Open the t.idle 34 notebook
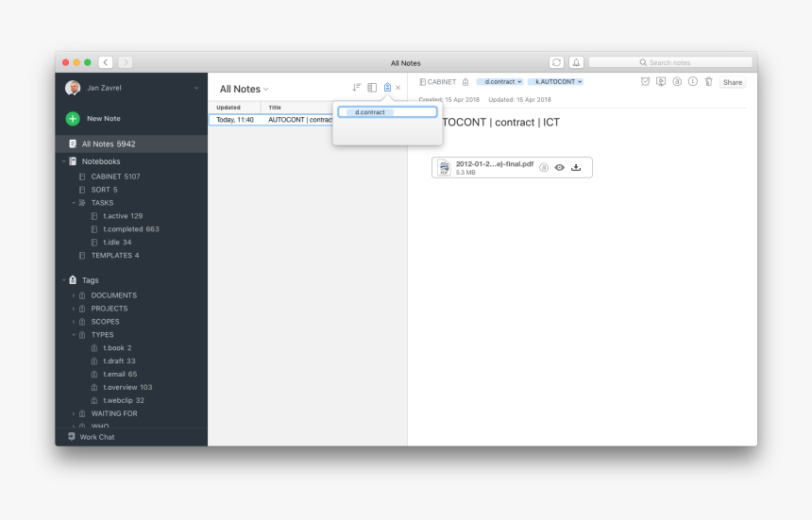812x520 pixels. pyautogui.click(x=117, y=243)
